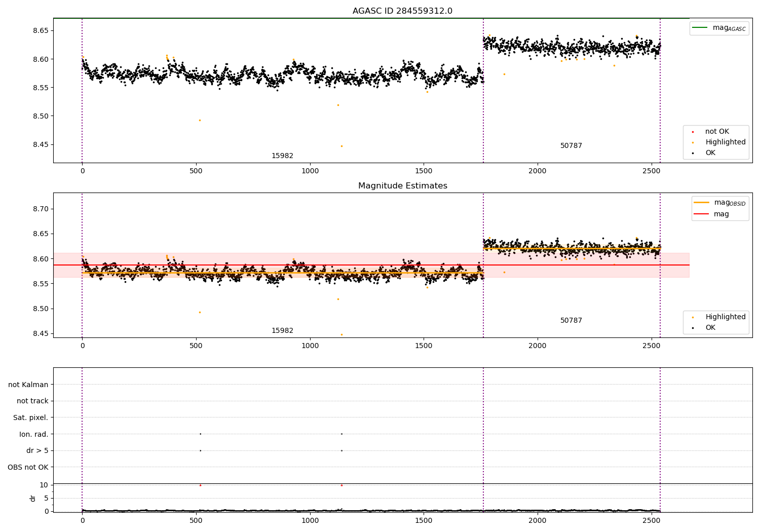
Task: Click the 'dr > 5' flag dot past 1000
Action: pos(341,450)
